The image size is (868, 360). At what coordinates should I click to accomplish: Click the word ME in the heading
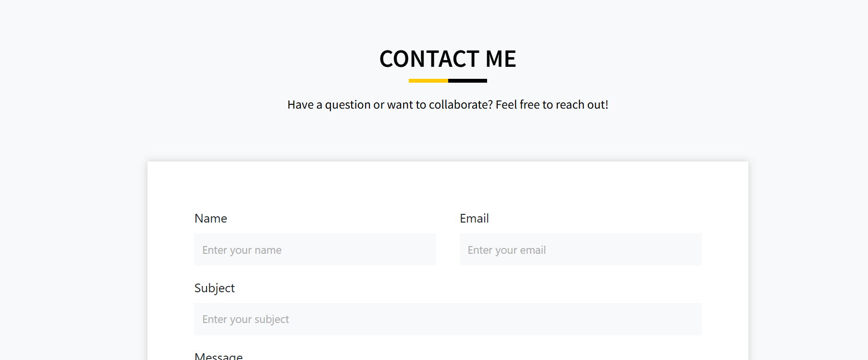501,59
